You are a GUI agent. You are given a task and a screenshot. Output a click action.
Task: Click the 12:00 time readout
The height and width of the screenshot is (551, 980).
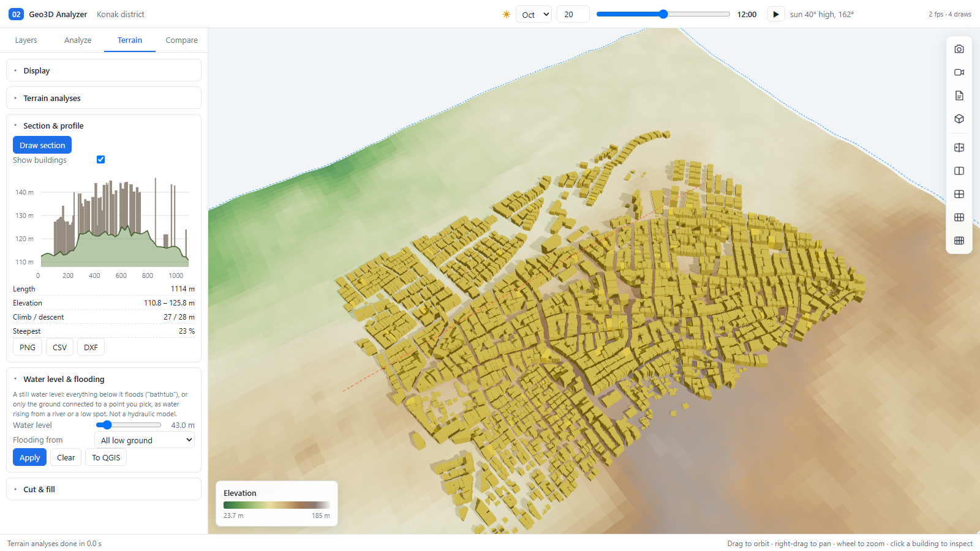[x=747, y=14]
